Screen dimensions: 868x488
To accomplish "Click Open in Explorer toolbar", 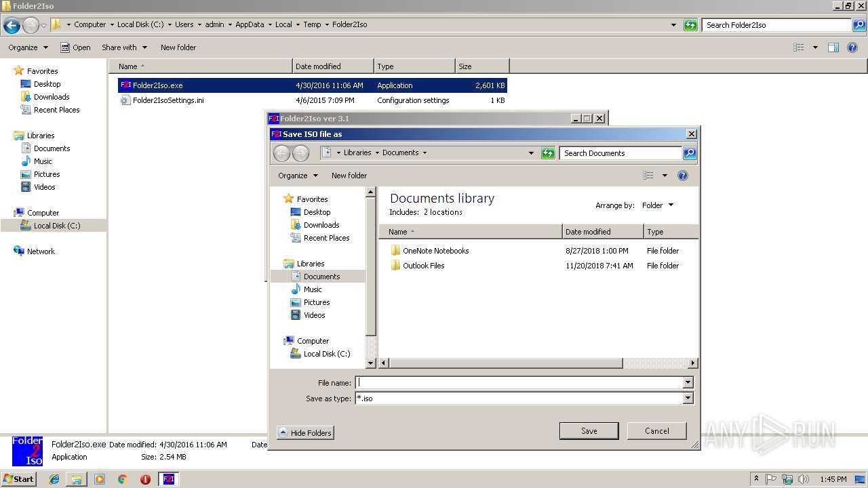I will click(75, 47).
